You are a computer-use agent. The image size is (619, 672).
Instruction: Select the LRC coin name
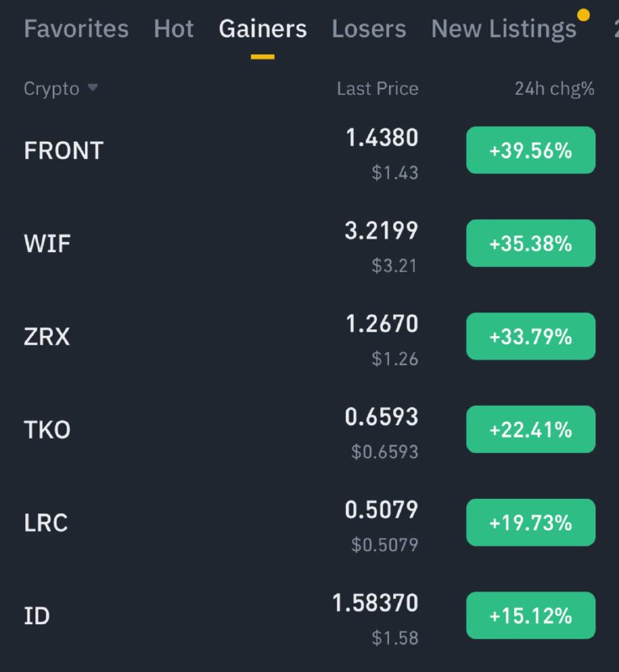click(45, 523)
